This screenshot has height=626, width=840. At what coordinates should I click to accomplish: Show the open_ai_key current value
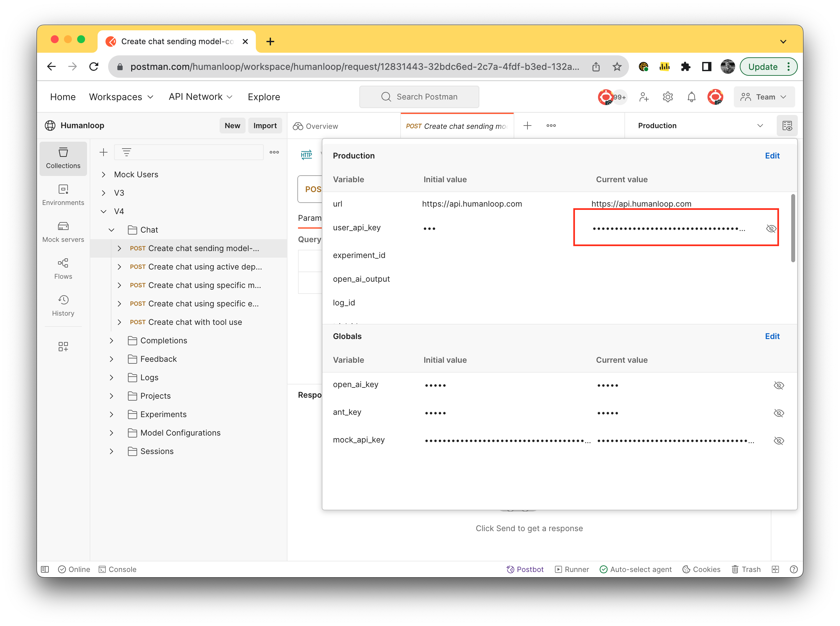779,385
